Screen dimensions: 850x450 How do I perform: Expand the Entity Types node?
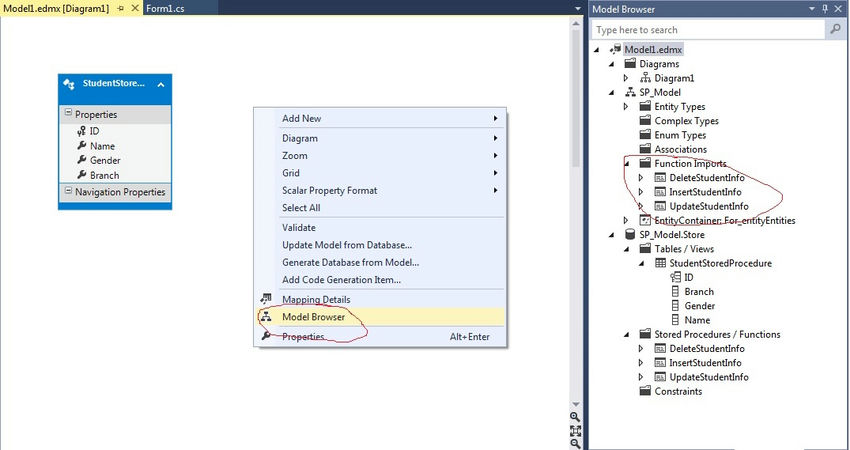(626, 106)
